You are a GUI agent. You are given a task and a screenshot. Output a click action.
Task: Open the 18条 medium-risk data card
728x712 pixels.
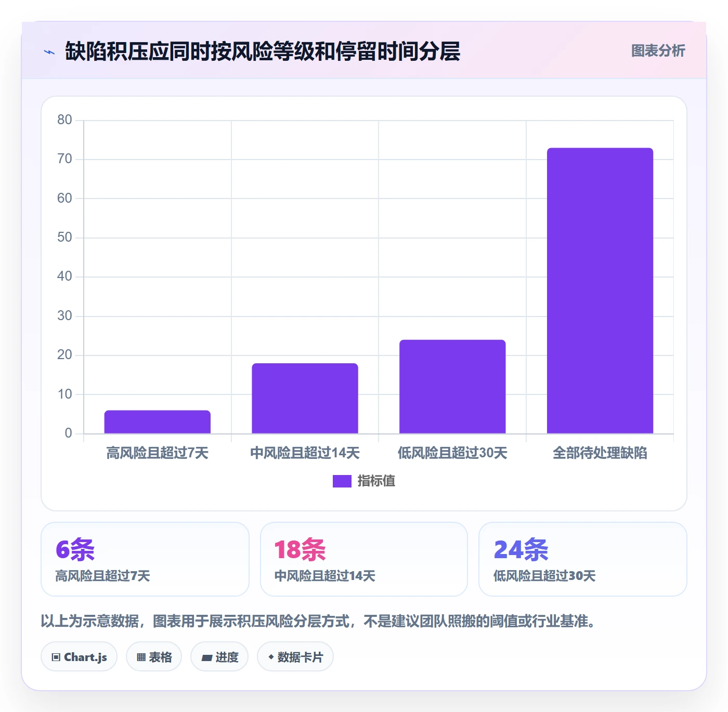(x=364, y=559)
